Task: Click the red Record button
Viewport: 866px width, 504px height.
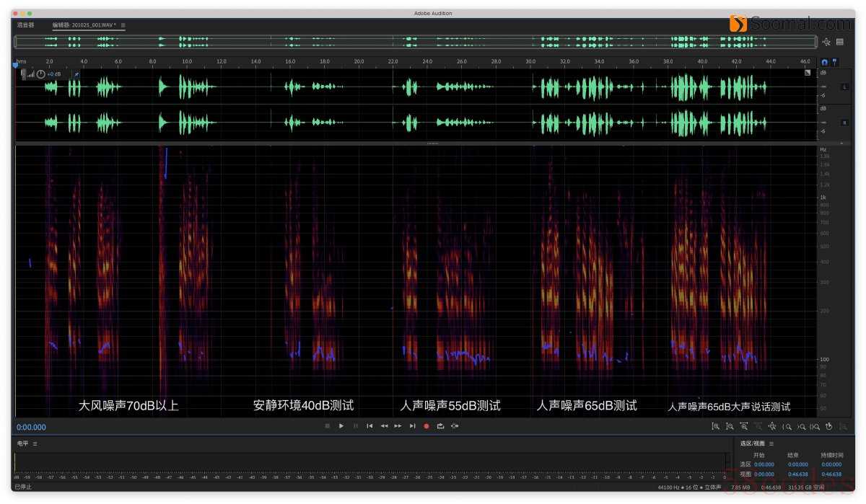Action: click(x=426, y=426)
